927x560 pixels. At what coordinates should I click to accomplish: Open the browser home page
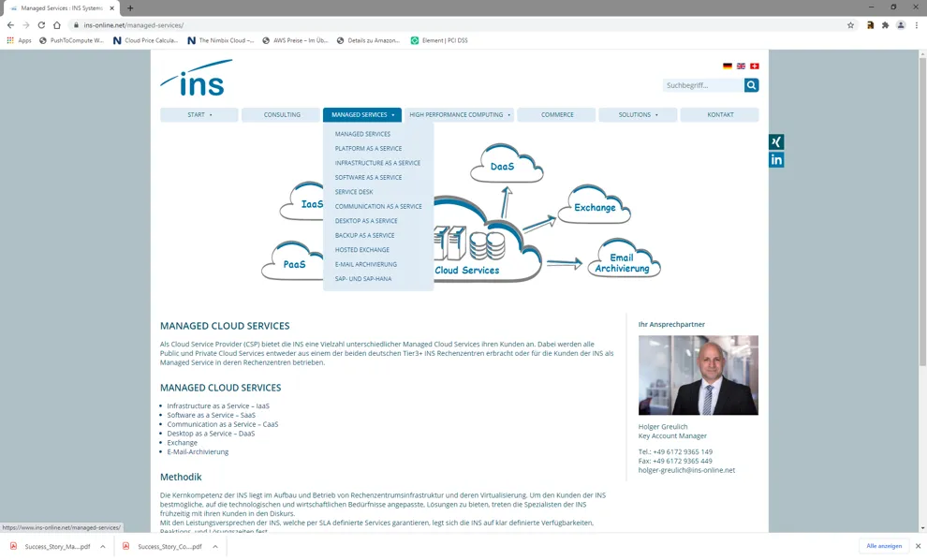(x=57, y=25)
